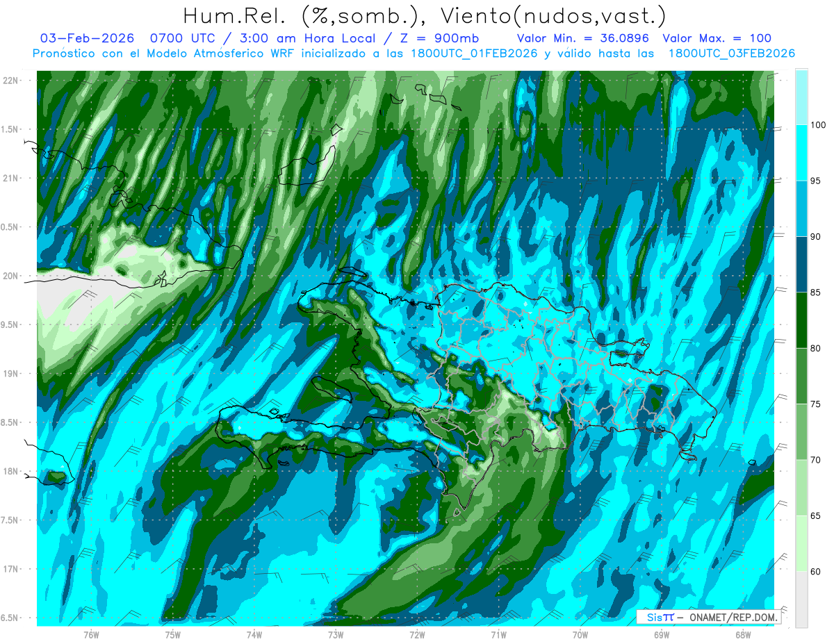Click the colorbar label "80"
The width and height of the screenshot is (834, 644).
[x=815, y=348]
